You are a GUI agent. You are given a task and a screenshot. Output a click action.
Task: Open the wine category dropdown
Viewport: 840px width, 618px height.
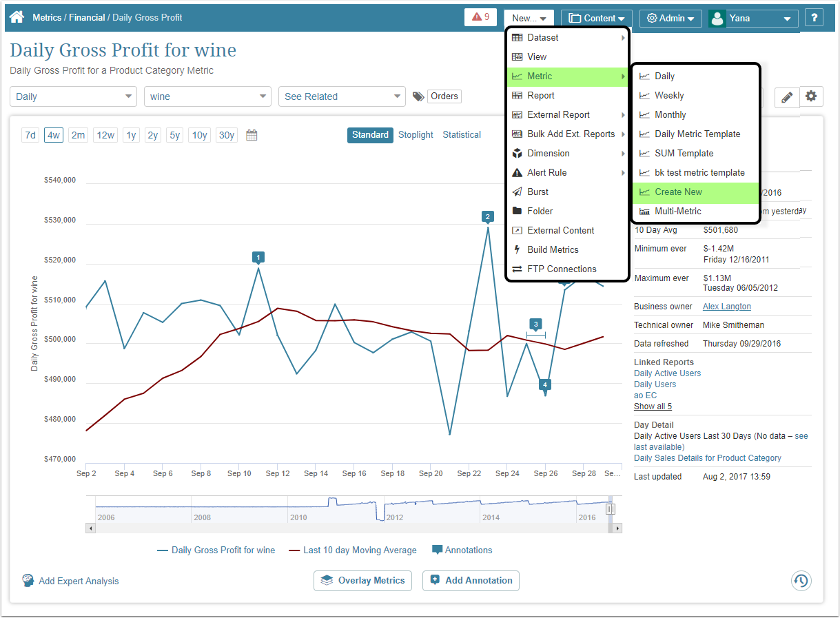tap(207, 96)
